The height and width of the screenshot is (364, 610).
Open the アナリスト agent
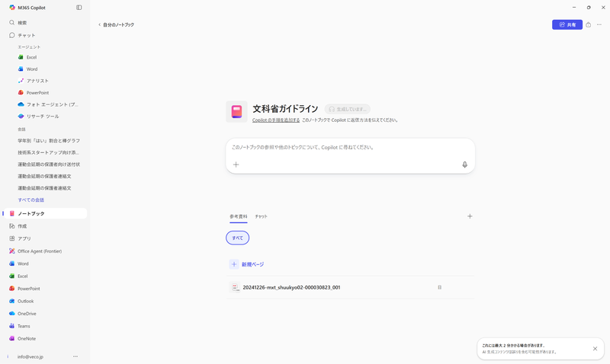tap(49, 81)
